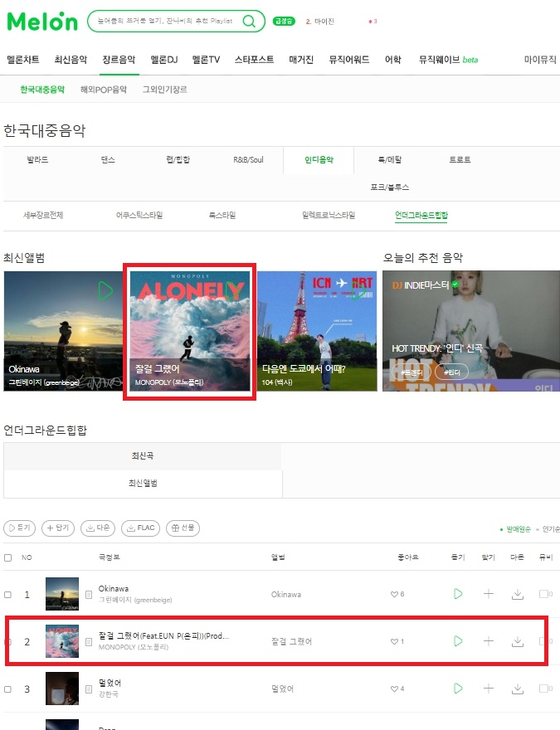Add 멀었어 track to playlist
The height and width of the screenshot is (730, 560).
(489, 688)
